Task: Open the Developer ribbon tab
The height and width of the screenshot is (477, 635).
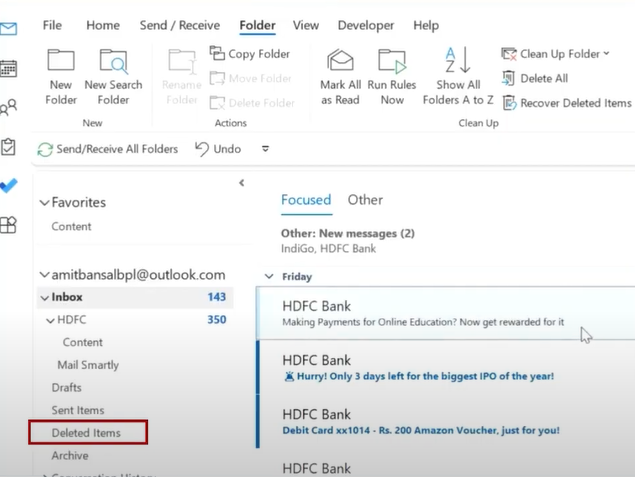Action: click(366, 25)
